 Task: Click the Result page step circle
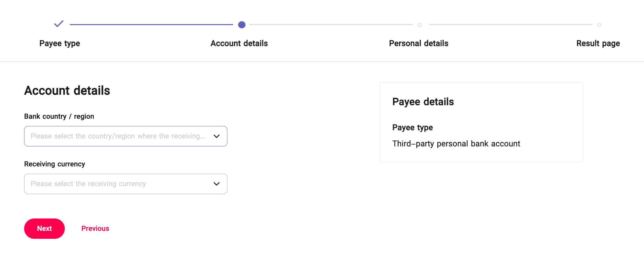(x=599, y=25)
